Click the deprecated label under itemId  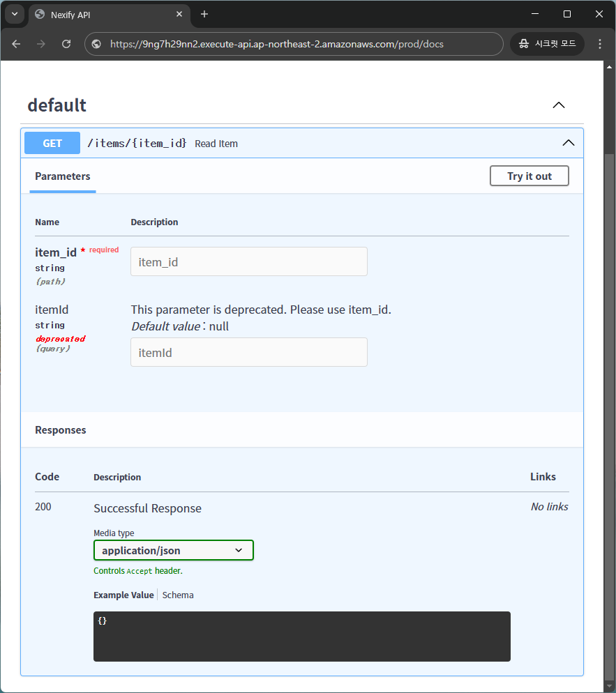tap(61, 339)
